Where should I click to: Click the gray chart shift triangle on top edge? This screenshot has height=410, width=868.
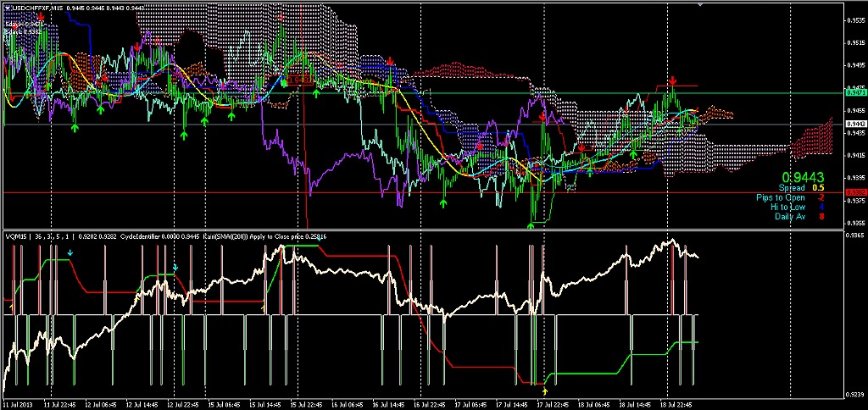click(700, 4)
